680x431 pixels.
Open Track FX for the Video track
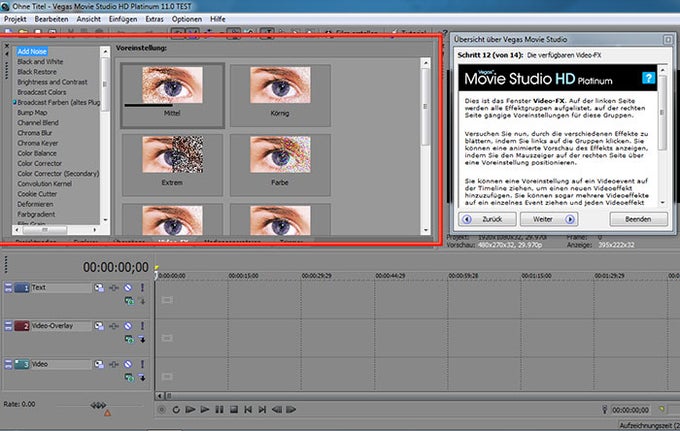(x=114, y=364)
